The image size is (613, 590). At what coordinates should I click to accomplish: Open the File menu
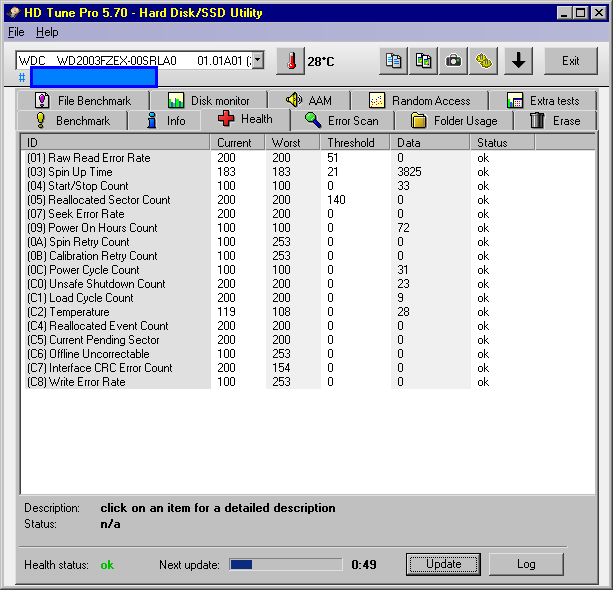coord(16,32)
